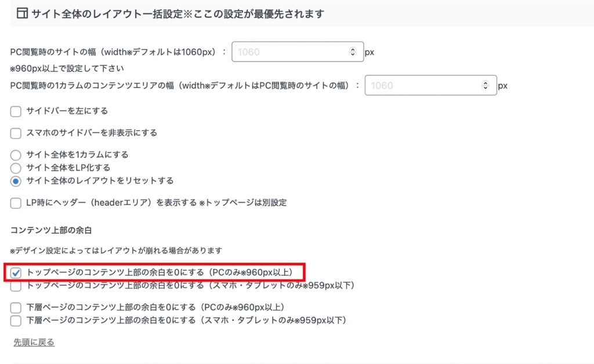Click the layout icon beside the section heading
Image resolution: width=594 pixels, height=364 pixels.
tap(23, 13)
